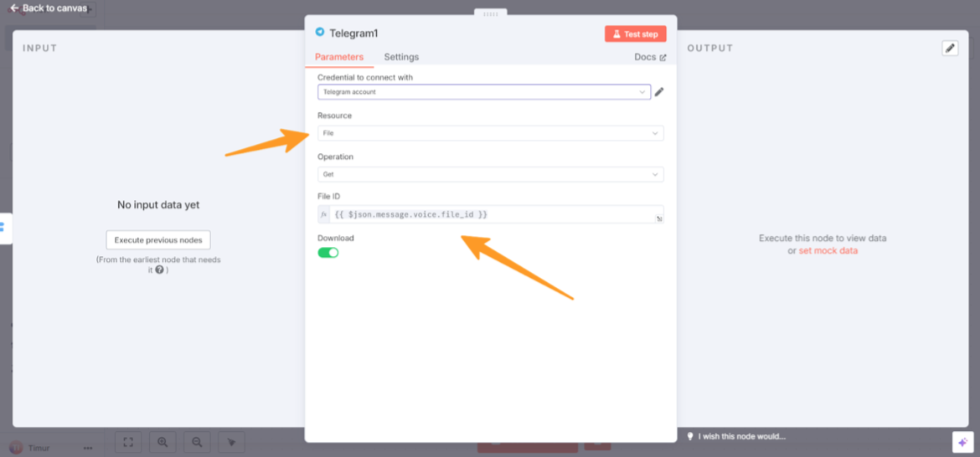Expand the Resource dropdown showing File
Viewport: 980px width, 457px height.
coord(491,133)
